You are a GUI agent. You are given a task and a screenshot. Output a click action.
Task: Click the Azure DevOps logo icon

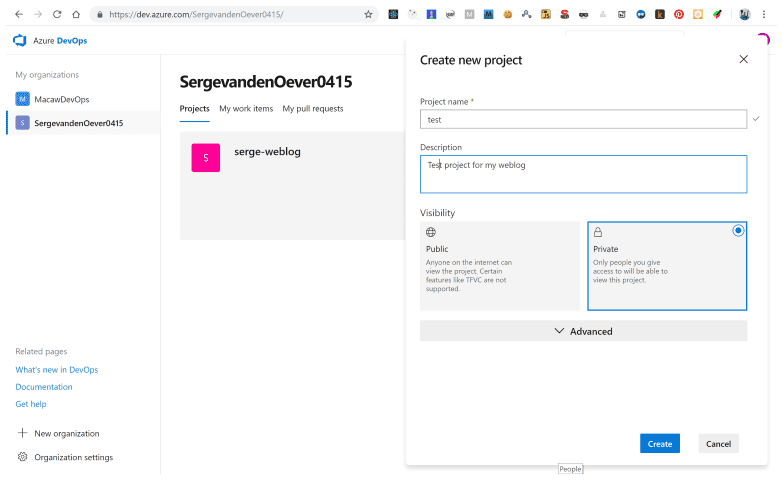point(19,40)
